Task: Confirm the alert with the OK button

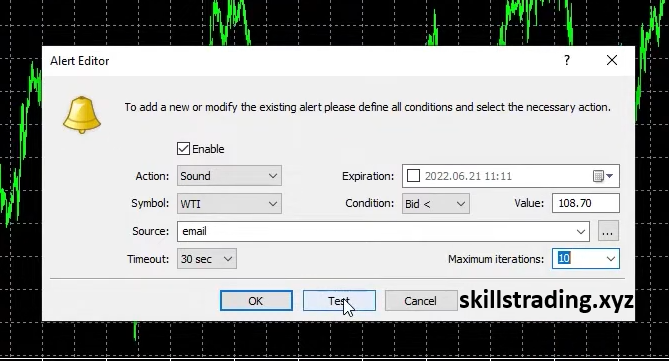Action: pyautogui.click(x=256, y=301)
